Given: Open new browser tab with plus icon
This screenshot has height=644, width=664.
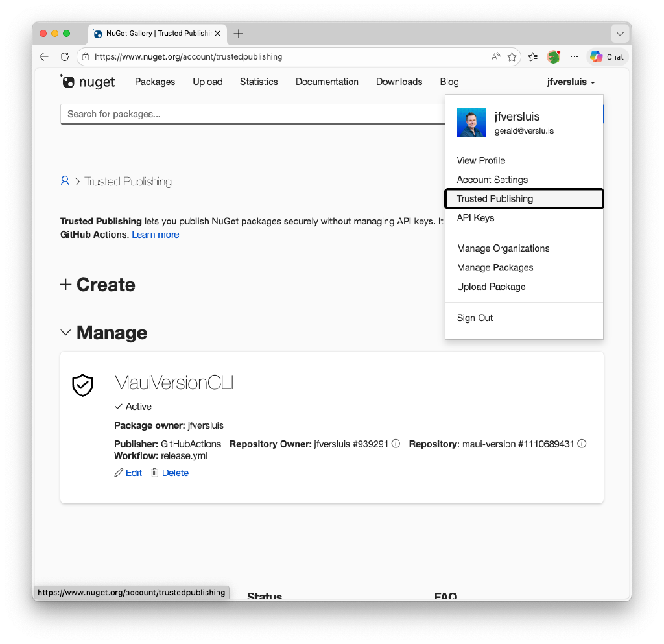Looking at the screenshot, I should [x=238, y=34].
